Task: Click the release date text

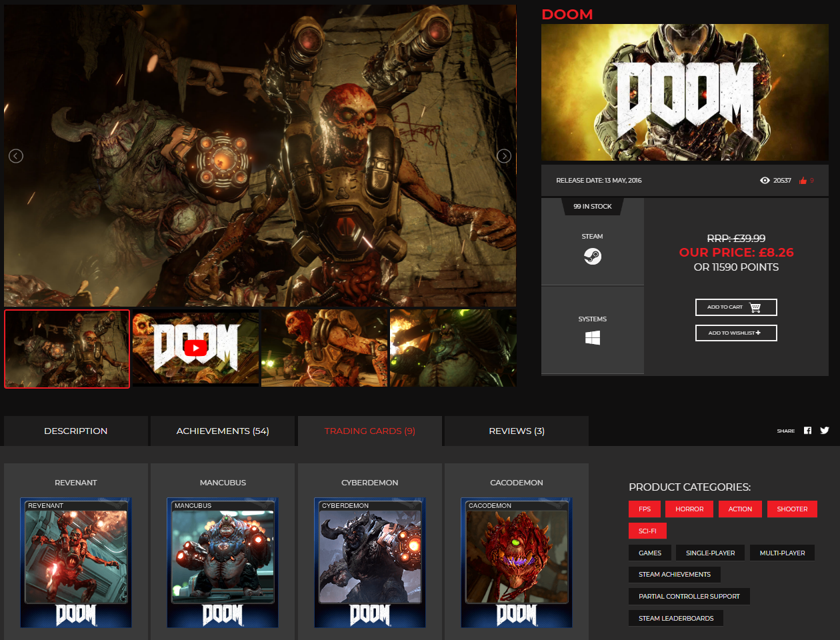Action: coord(599,181)
